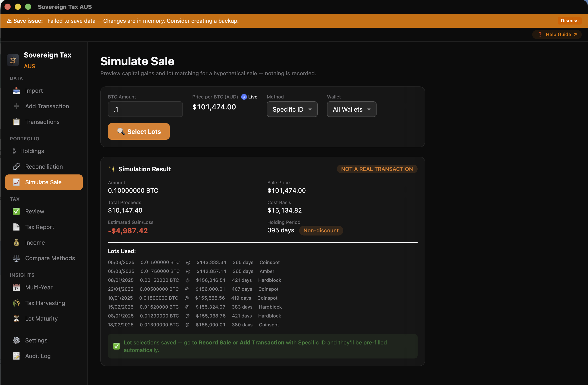
Task: Open Transactions via clipboard icon
Action: (16, 122)
